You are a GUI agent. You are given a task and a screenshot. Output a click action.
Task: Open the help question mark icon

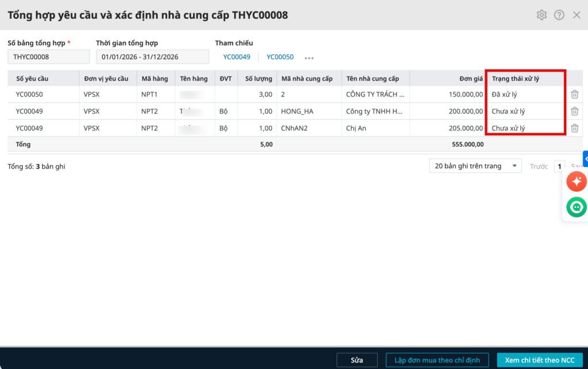(x=559, y=15)
